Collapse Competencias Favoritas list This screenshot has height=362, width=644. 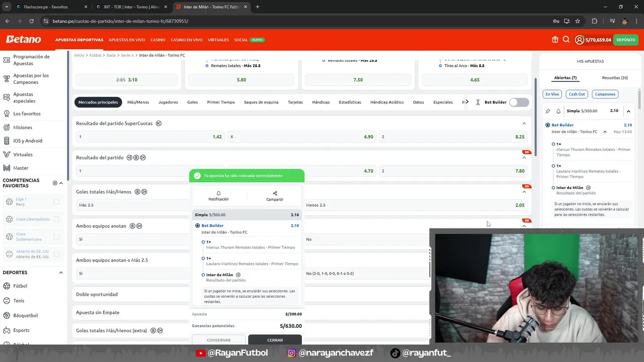(61, 183)
